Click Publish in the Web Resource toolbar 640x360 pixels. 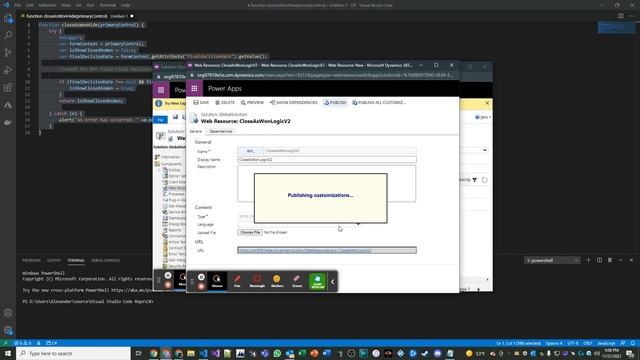[335, 102]
